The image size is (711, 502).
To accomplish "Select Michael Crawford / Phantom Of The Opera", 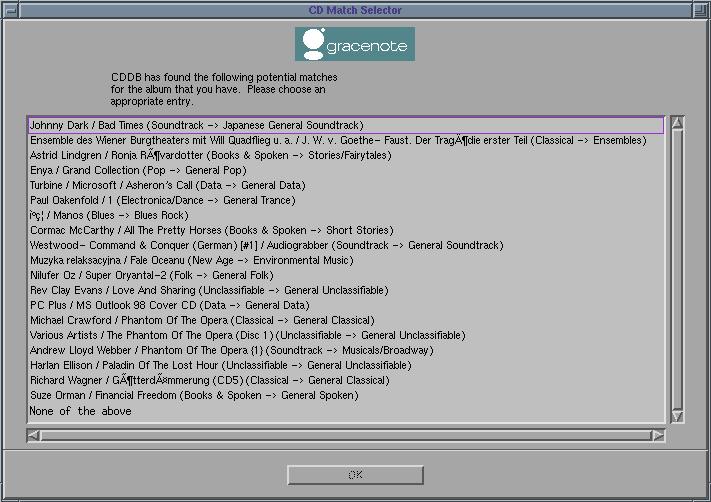I will point(346,320).
